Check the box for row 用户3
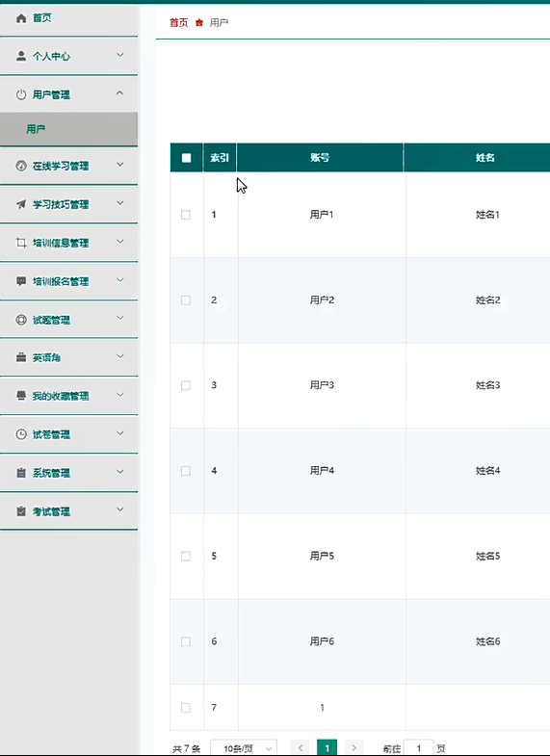 (x=186, y=385)
